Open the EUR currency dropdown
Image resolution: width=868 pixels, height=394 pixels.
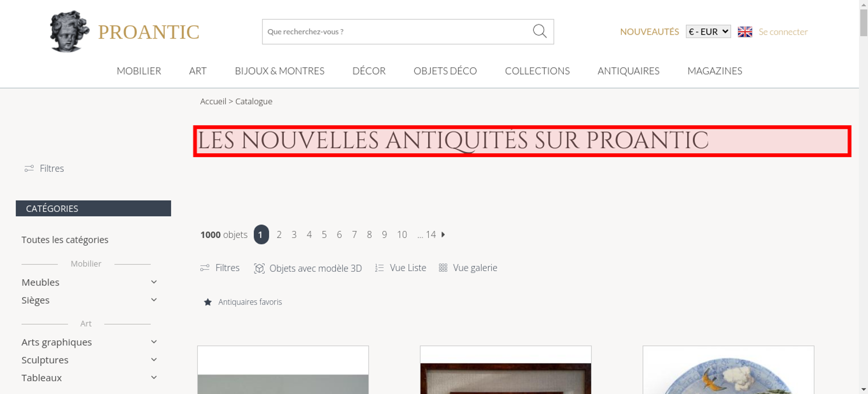coord(708,32)
